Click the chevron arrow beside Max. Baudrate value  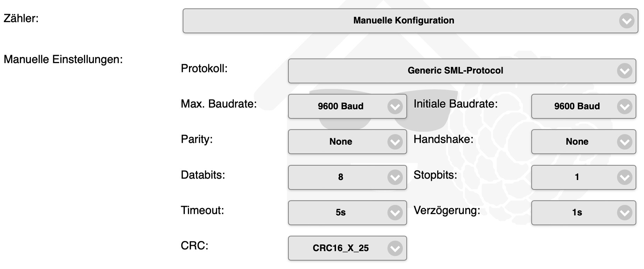395,106
